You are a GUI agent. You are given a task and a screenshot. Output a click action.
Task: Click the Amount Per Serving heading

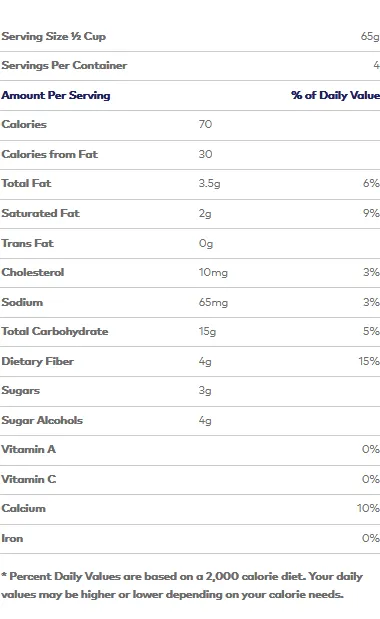click(x=56, y=95)
